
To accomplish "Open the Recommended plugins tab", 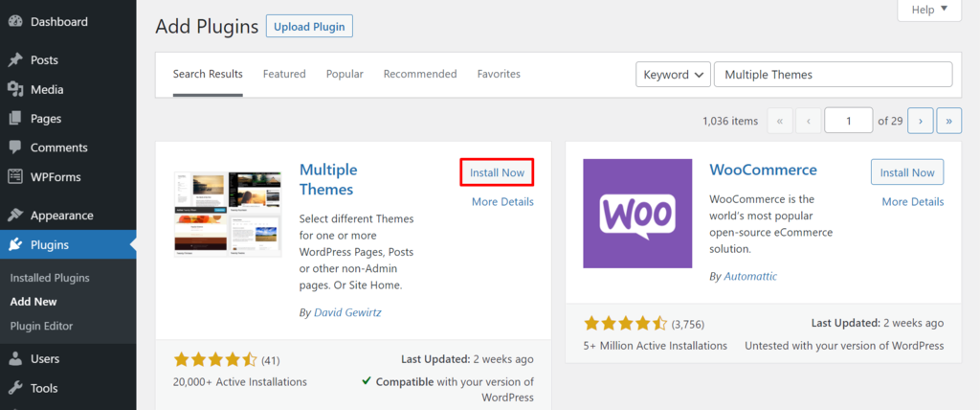I will click(420, 74).
